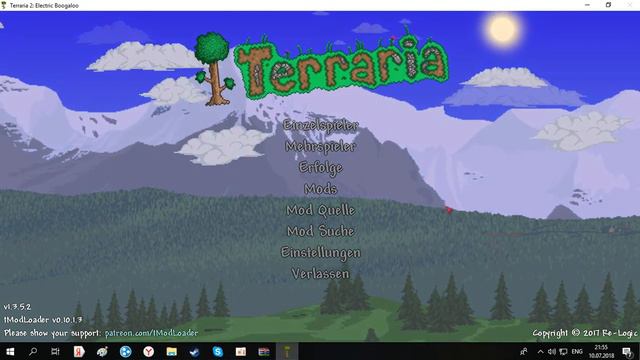Screen dimensions: 640x360
Task: Open the volume control in tray
Action: point(552,351)
